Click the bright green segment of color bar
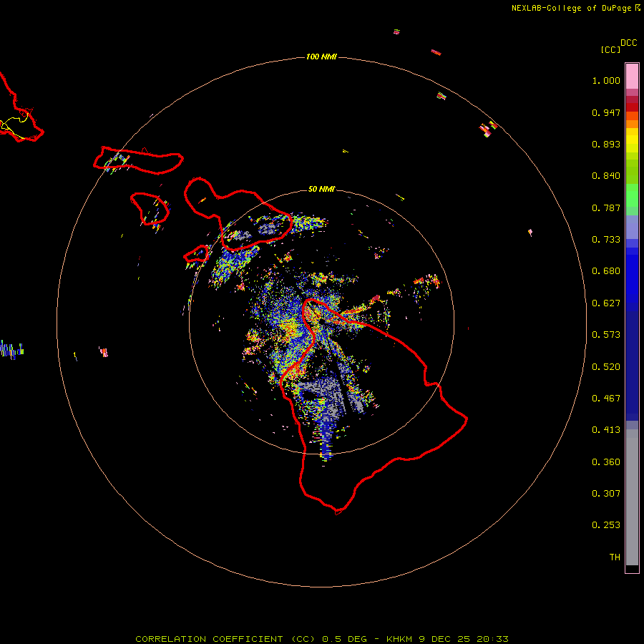 pyautogui.click(x=632, y=195)
